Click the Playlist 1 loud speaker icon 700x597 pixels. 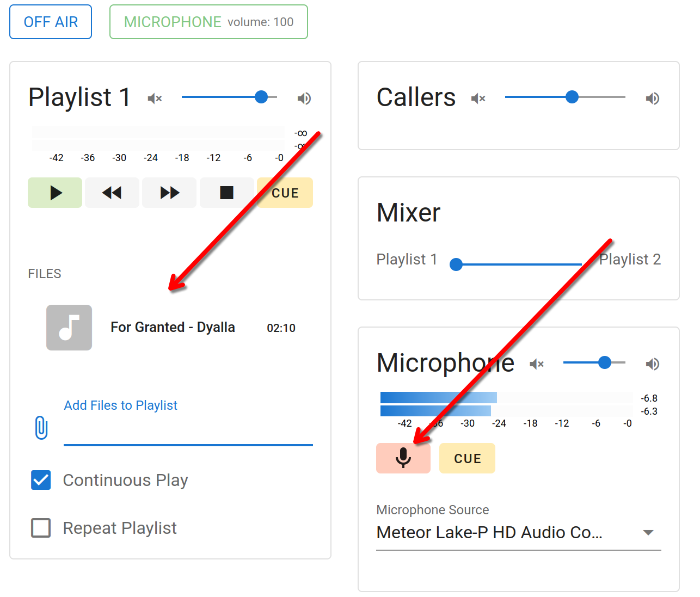coord(304,99)
